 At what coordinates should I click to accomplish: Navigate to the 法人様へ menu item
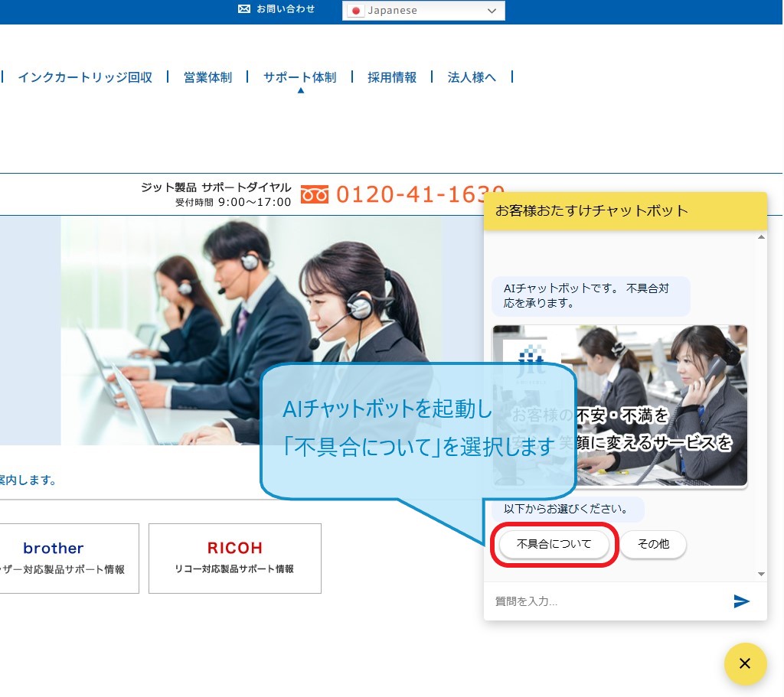472,77
